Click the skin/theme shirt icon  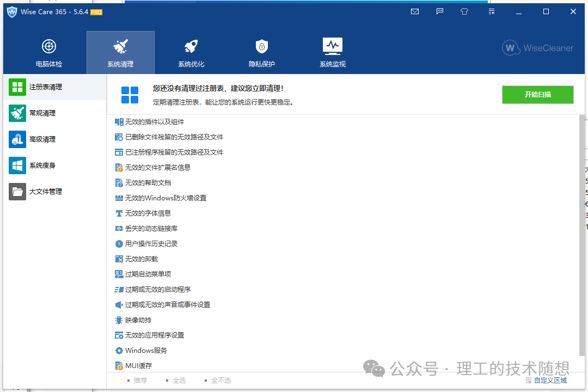click(x=464, y=11)
